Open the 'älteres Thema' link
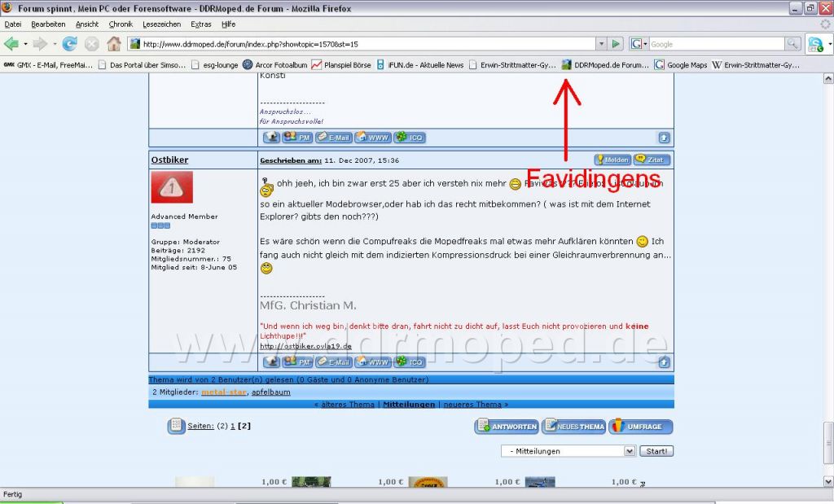834x504 pixels. tap(346, 404)
